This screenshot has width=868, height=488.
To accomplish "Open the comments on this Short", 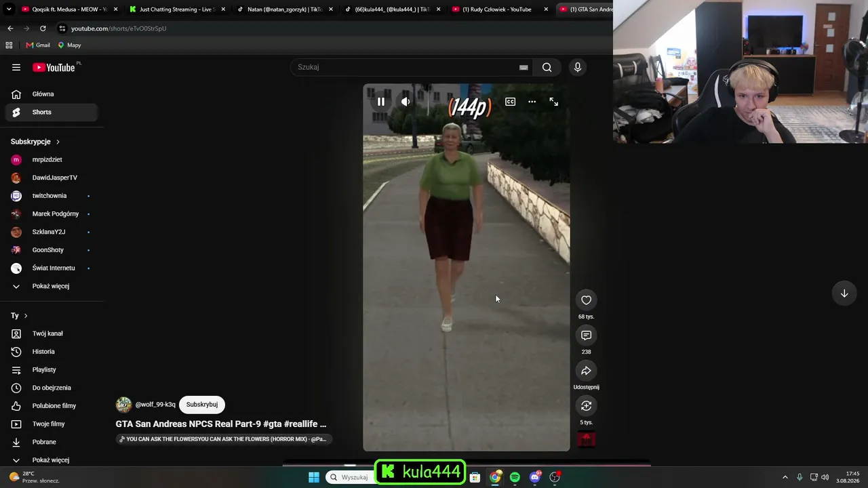I will 587,335.
